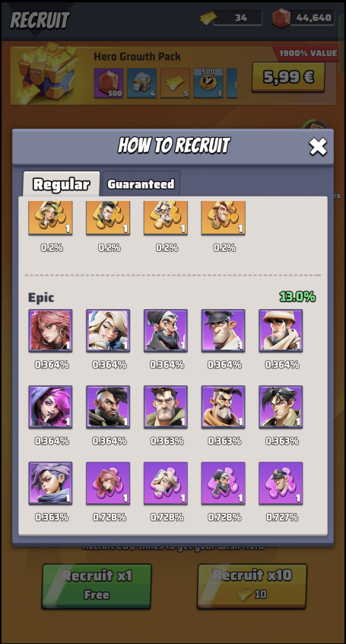346x644 pixels.
Task: Select the police captain hero portrait
Action: (224, 330)
